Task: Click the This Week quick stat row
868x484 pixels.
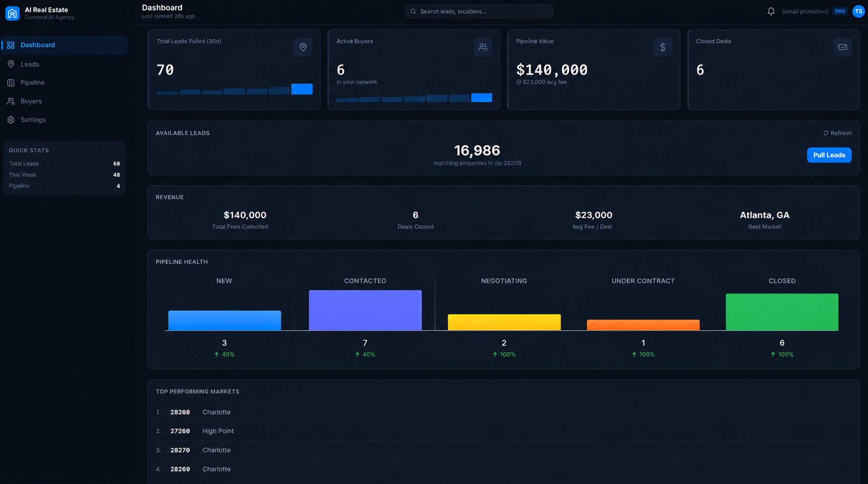Action: 64,175
